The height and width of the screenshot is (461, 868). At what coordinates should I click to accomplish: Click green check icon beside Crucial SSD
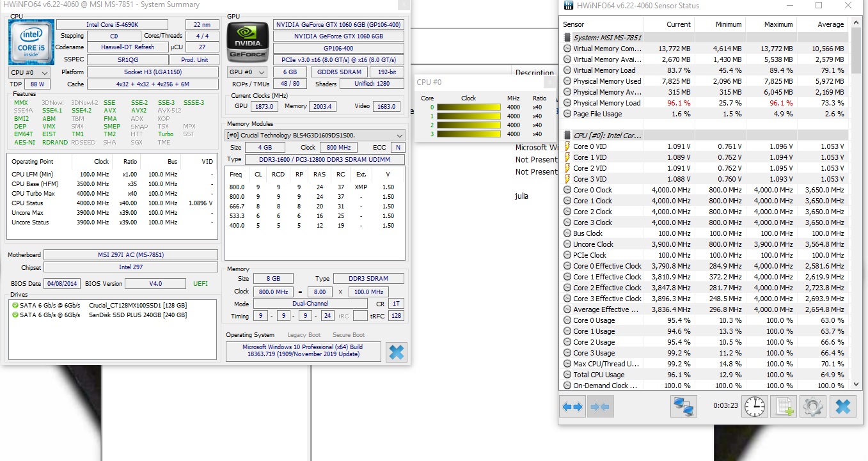point(15,305)
